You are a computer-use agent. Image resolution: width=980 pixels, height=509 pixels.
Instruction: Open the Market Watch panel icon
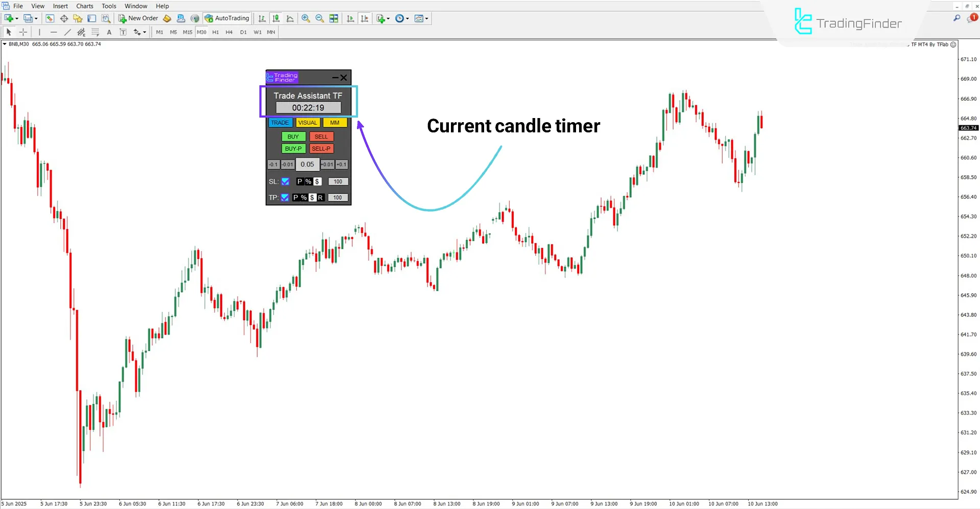[50, 18]
